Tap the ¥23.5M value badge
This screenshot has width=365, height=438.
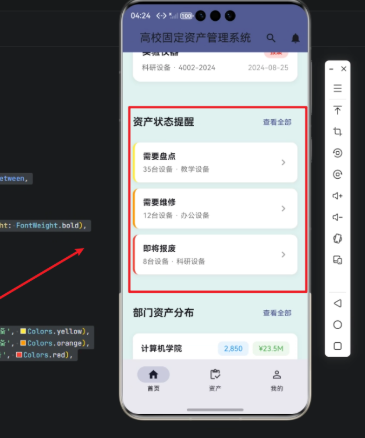click(x=271, y=349)
